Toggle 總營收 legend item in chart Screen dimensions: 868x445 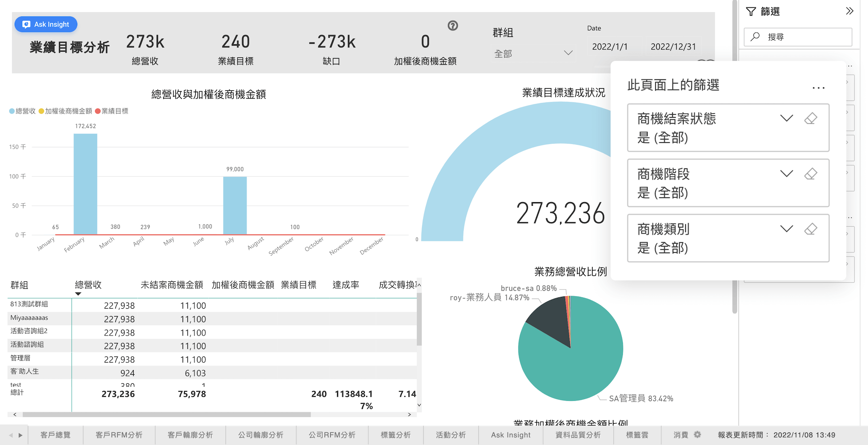[23, 111]
